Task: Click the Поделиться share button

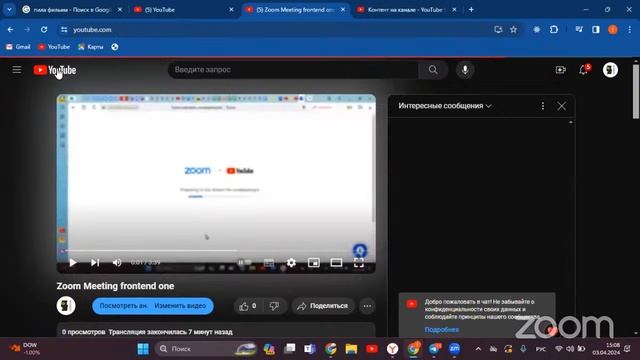Action: (x=323, y=306)
